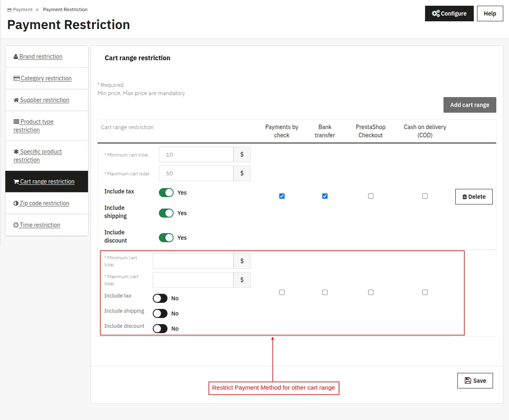Turn off Include discount in first cart range
Screen dimensions: 509x420
[166, 238]
